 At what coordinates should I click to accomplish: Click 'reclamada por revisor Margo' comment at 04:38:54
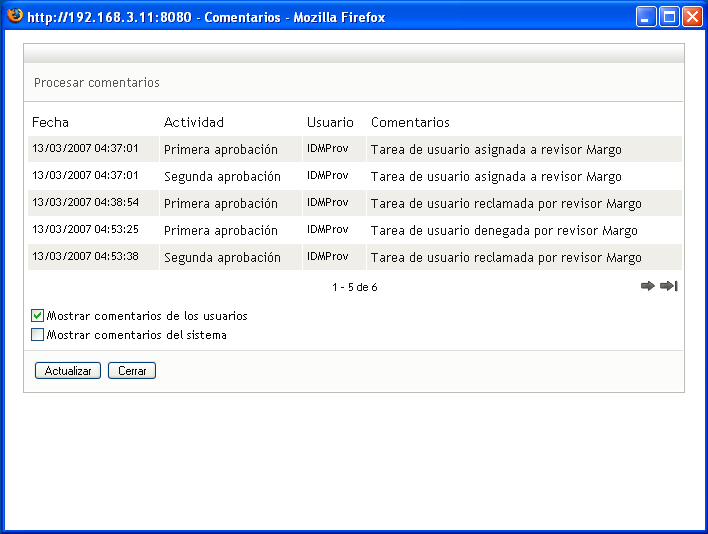click(x=506, y=204)
